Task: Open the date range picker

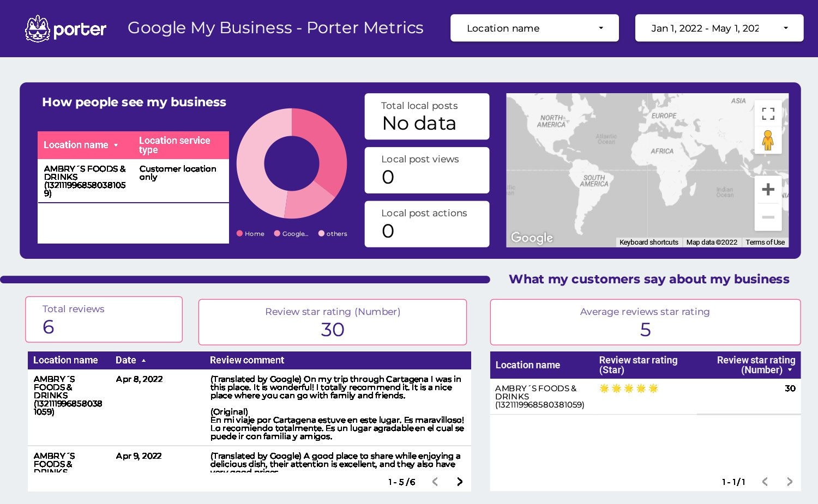Action: coord(719,28)
